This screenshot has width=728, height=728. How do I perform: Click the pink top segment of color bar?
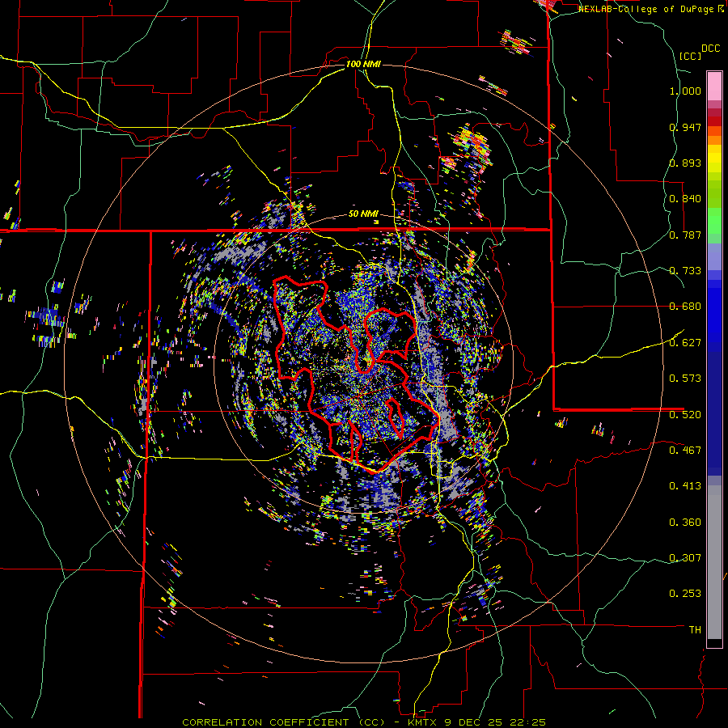click(714, 86)
